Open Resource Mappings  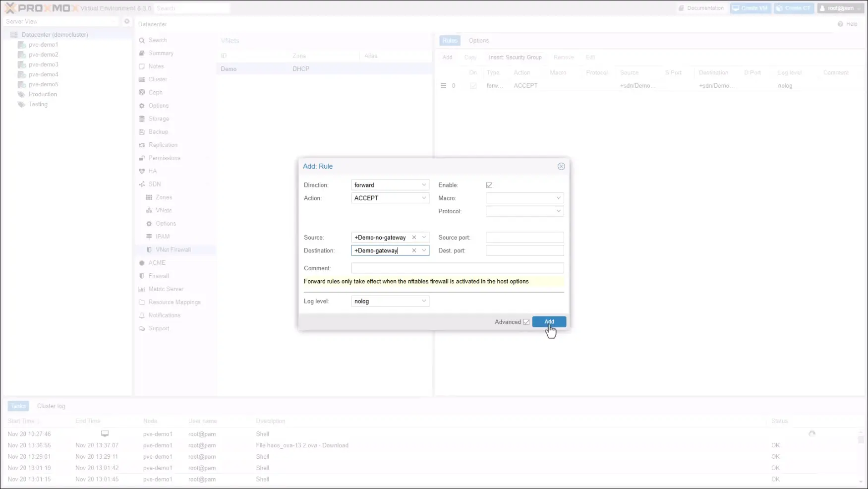tap(174, 302)
